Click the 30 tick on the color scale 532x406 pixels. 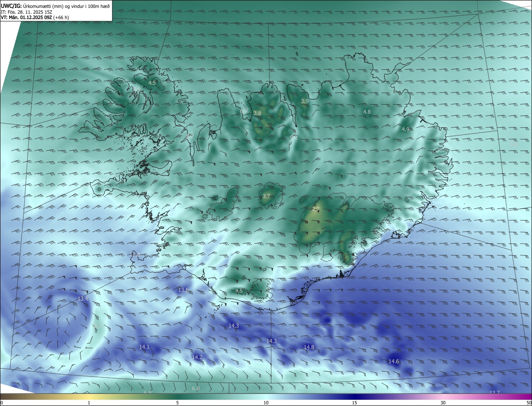[443, 403]
